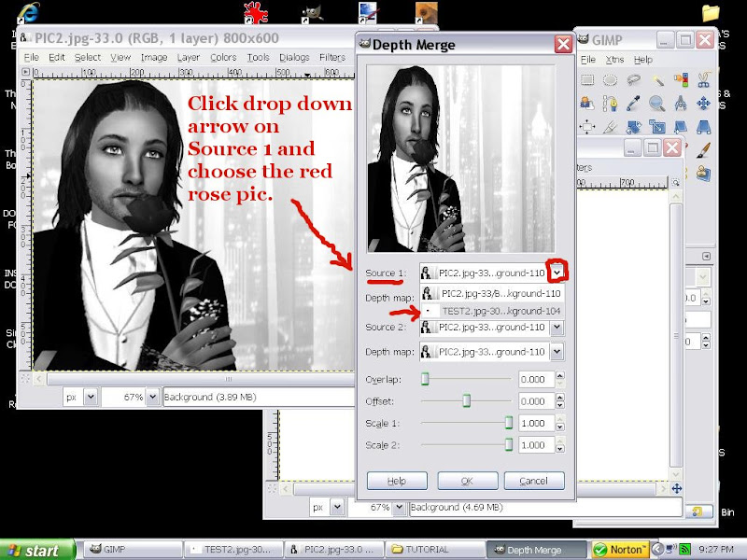Select the Scale tool
This screenshot has width=747, height=560.
(x=657, y=127)
